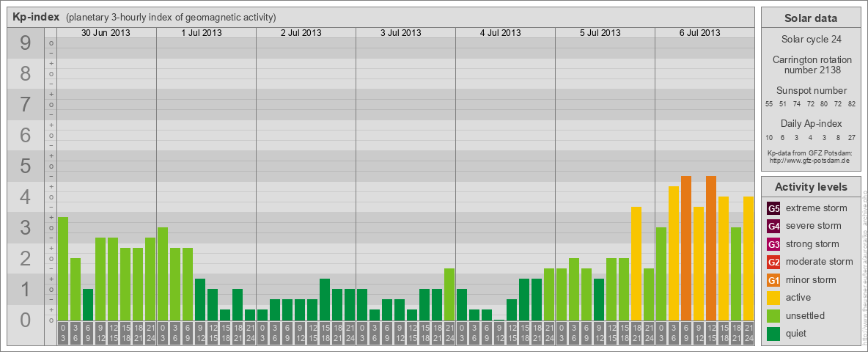Click the G3 strong storm legend badge
The image size is (868, 352).
(x=773, y=244)
